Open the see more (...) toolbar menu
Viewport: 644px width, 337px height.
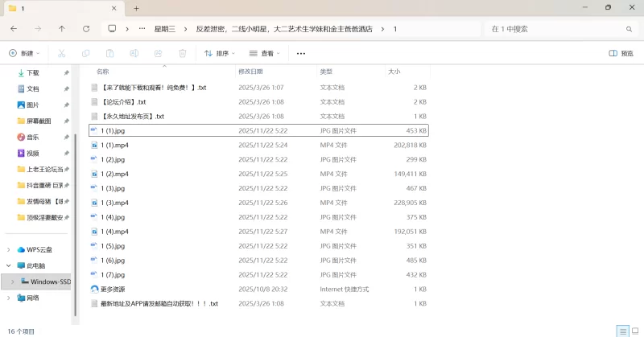(301, 54)
